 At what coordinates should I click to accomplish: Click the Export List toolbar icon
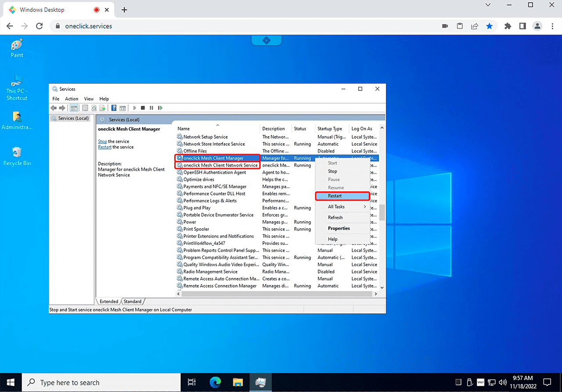[x=102, y=108]
